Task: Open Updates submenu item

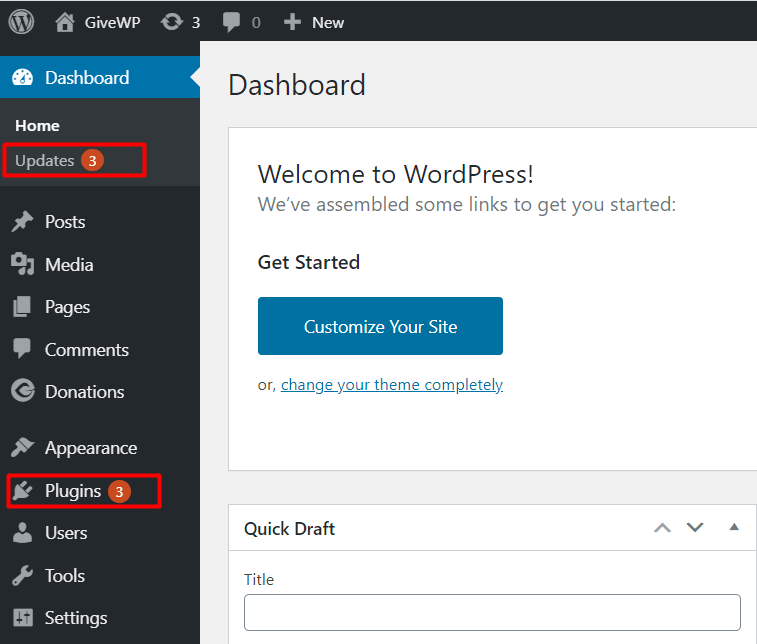Action: point(45,160)
